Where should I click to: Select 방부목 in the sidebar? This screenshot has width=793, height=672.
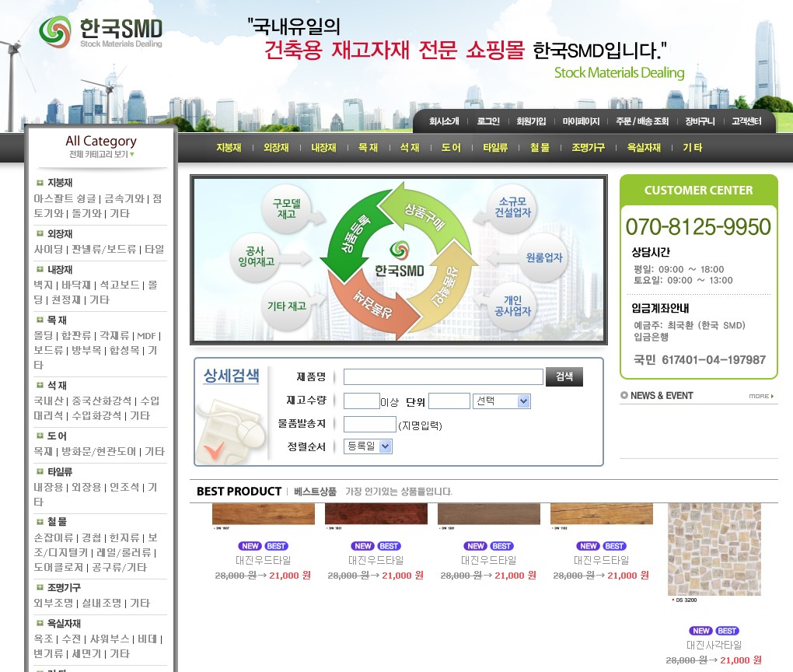pos(86,351)
